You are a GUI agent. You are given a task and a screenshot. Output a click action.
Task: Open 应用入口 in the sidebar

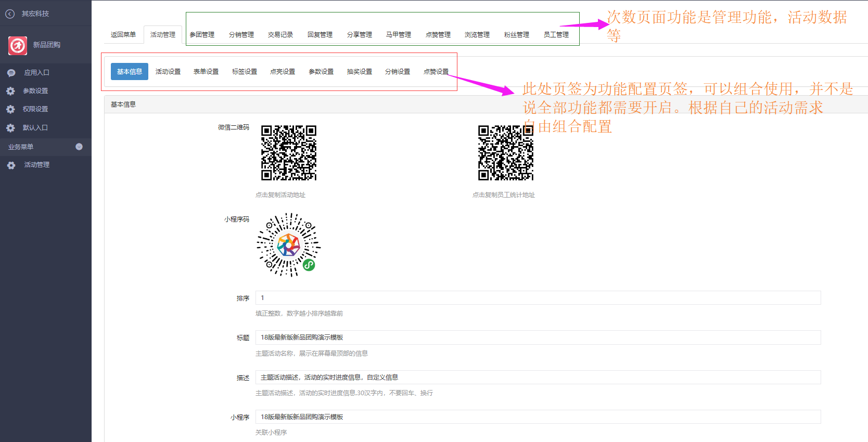pos(36,73)
